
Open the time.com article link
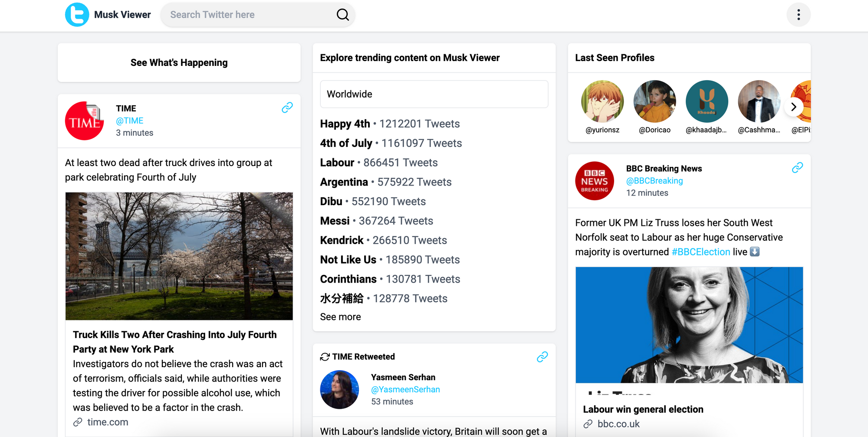(108, 422)
